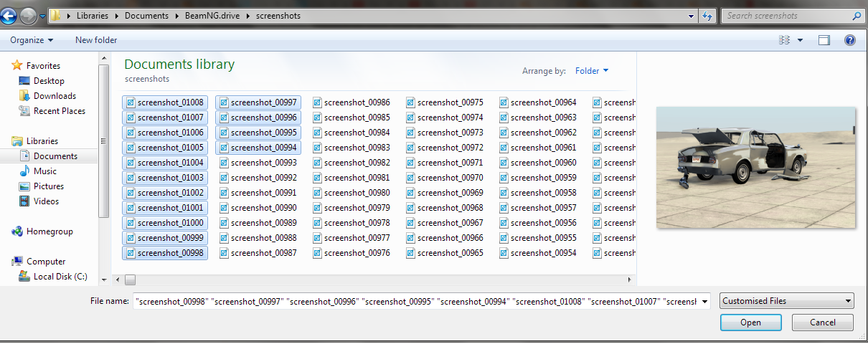This screenshot has height=344, width=868.
Task: Click the icon of screenshot_00976
Action: (x=317, y=253)
